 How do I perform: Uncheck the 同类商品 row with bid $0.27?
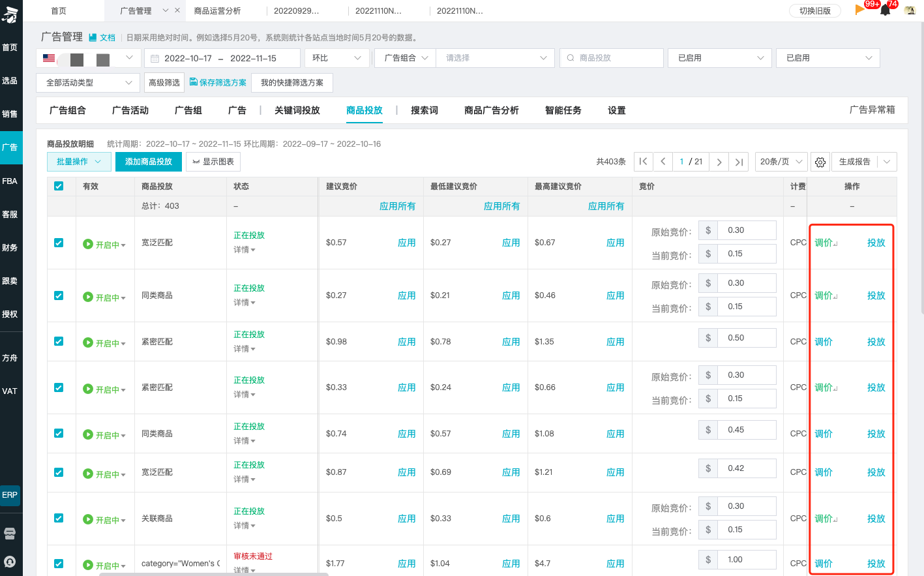(59, 296)
